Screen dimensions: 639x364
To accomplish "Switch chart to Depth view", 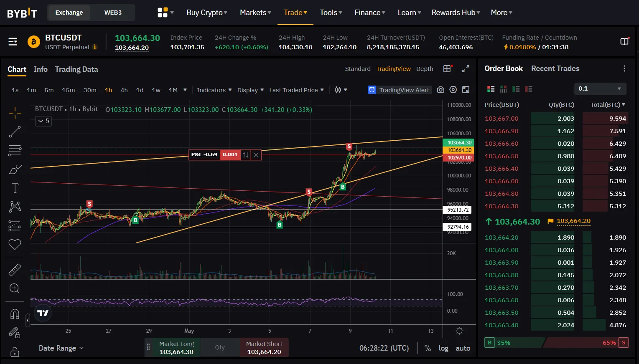I will point(425,69).
